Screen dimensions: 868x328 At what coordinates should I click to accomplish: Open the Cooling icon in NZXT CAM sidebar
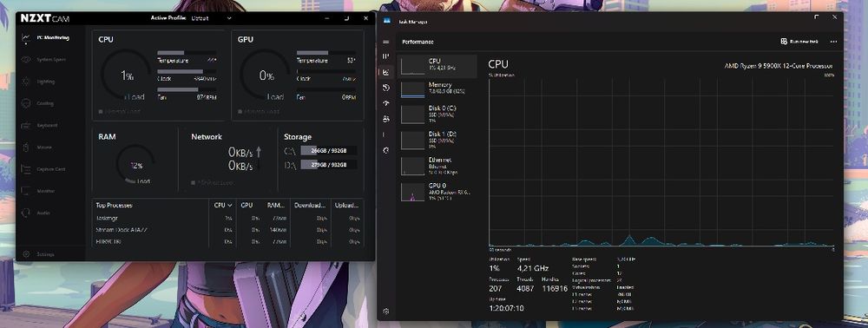(x=25, y=103)
